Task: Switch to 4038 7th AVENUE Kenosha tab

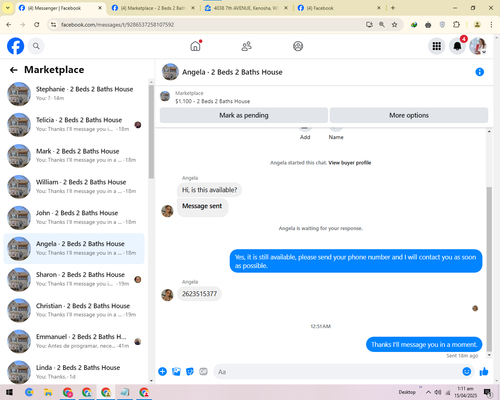Action: tap(247, 8)
